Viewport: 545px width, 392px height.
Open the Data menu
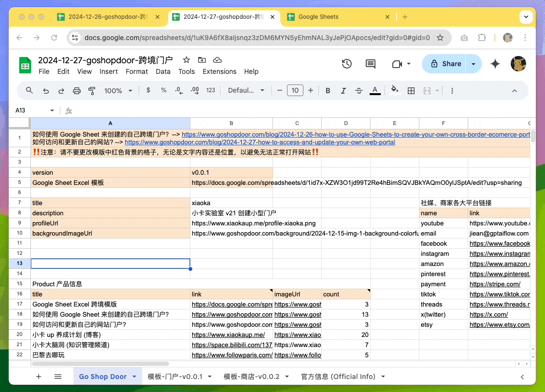pos(163,71)
